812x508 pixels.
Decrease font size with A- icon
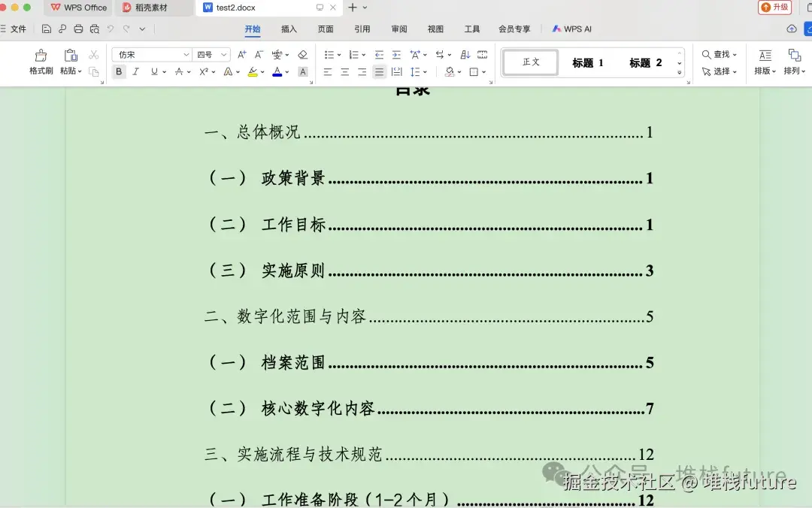coord(259,54)
